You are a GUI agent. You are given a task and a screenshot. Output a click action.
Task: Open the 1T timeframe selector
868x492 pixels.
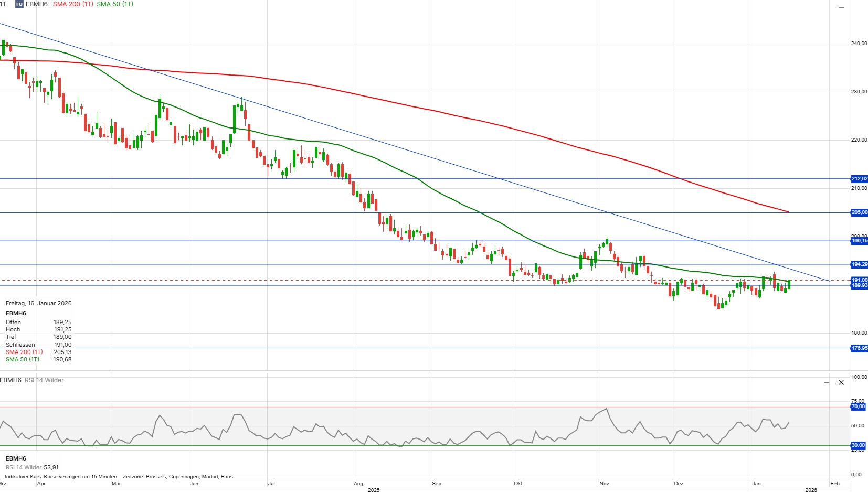[3, 4]
